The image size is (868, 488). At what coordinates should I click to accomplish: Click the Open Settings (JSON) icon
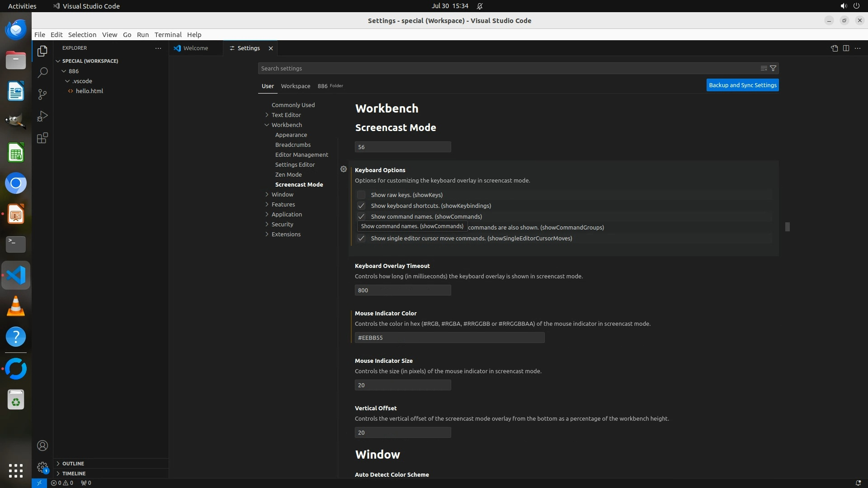coord(834,48)
